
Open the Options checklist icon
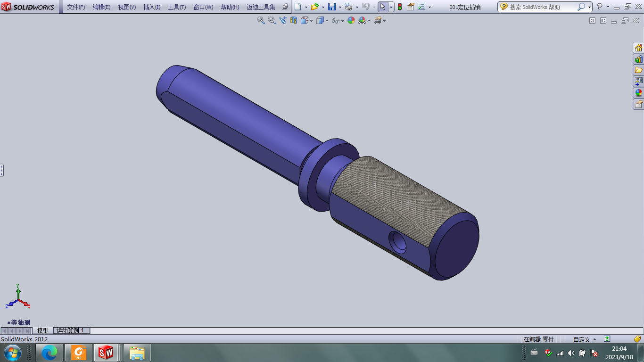(421, 7)
